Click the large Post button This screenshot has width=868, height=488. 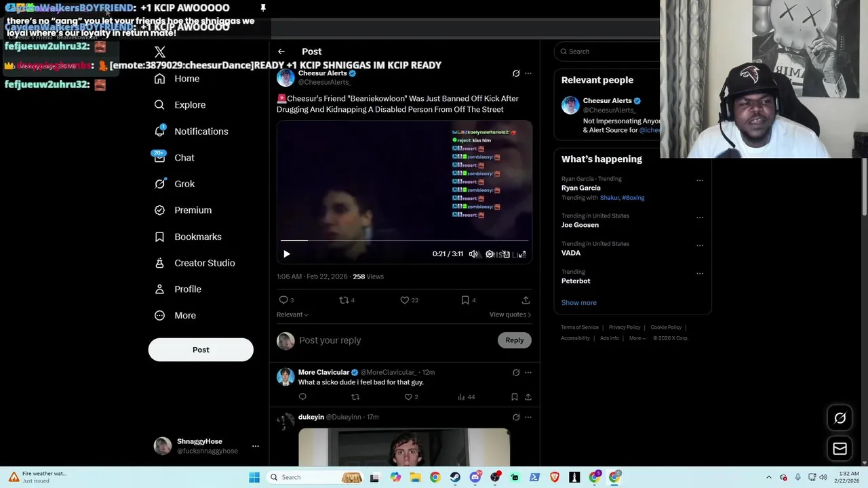coord(201,350)
